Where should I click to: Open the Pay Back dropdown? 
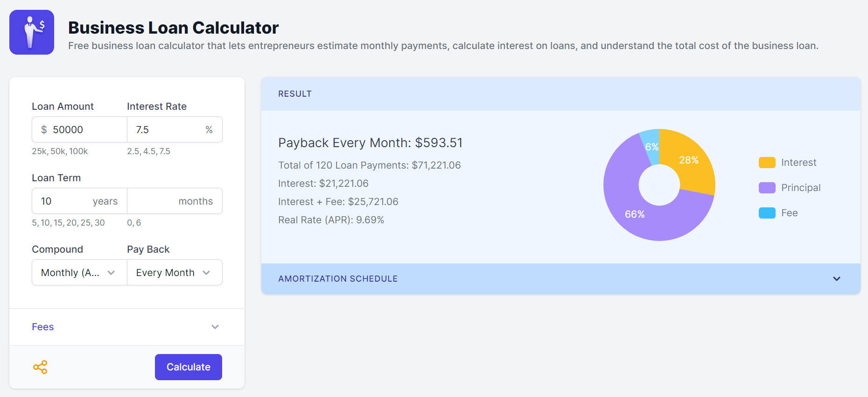click(175, 273)
